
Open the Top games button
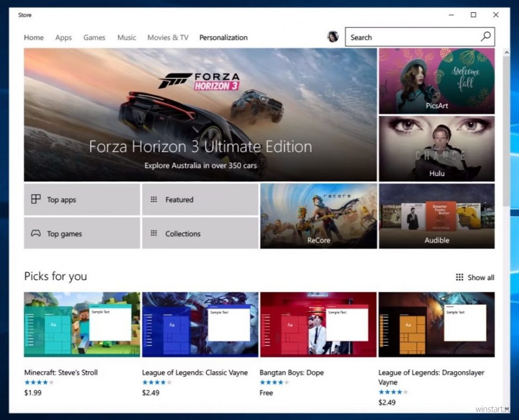click(82, 233)
